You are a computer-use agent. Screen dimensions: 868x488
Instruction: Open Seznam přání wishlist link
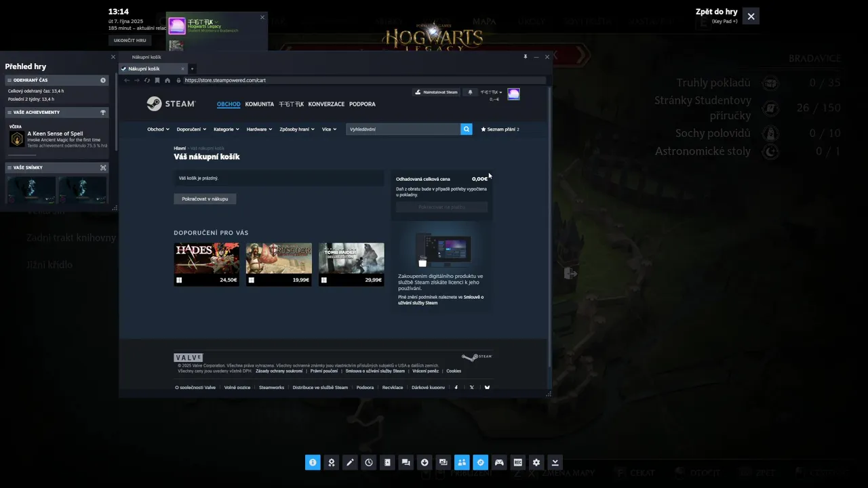point(500,129)
